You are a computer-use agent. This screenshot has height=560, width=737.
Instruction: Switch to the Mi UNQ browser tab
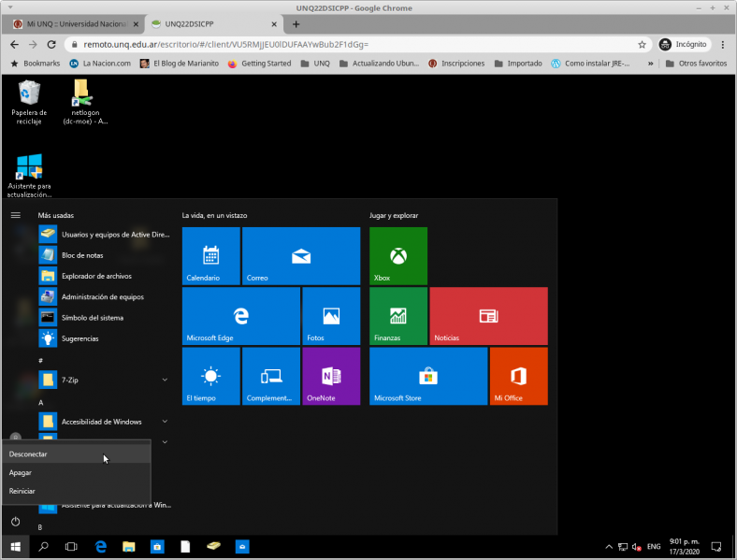click(x=76, y=24)
